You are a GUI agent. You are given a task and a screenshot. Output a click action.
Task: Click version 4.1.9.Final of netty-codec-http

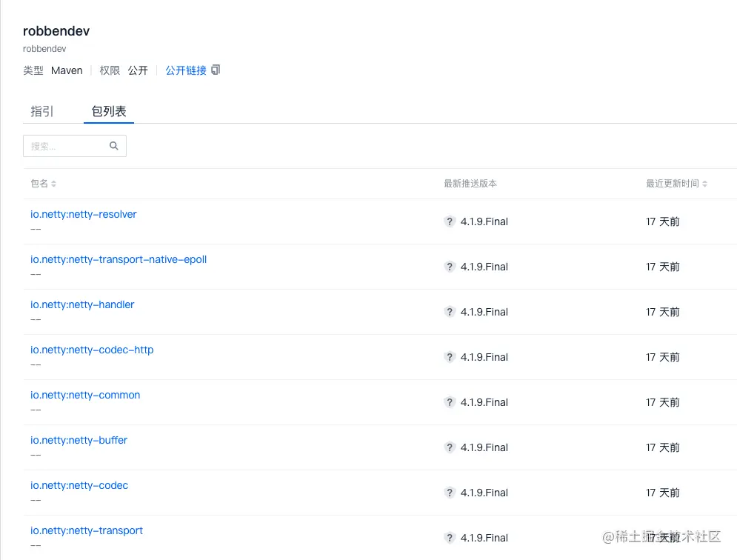pyautogui.click(x=484, y=357)
